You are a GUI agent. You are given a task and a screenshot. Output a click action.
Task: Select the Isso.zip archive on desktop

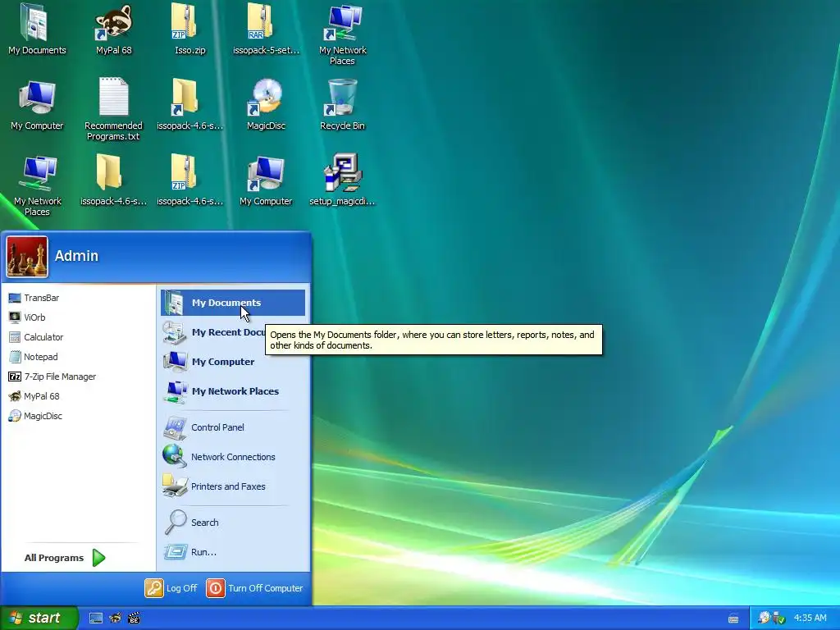coord(189,30)
